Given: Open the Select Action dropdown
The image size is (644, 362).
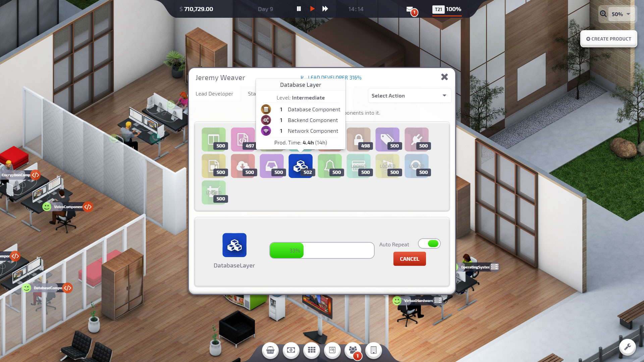Looking at the screenshot, I should coord(408,96).
